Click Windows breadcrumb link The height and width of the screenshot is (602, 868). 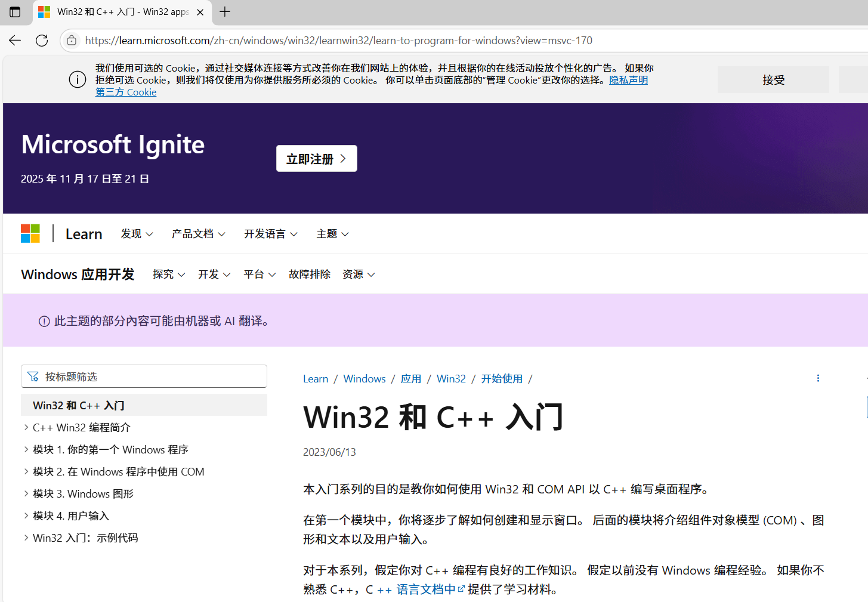(x=365, y=379)
